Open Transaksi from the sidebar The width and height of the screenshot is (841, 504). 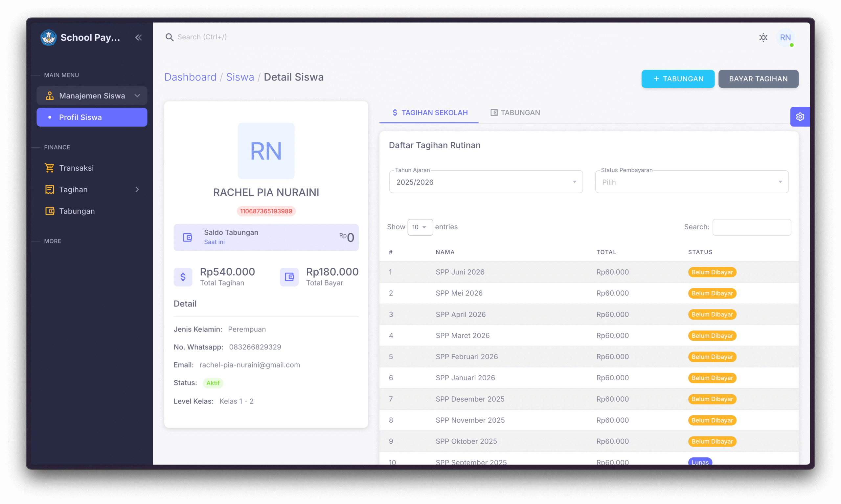(x=76, y=168)
